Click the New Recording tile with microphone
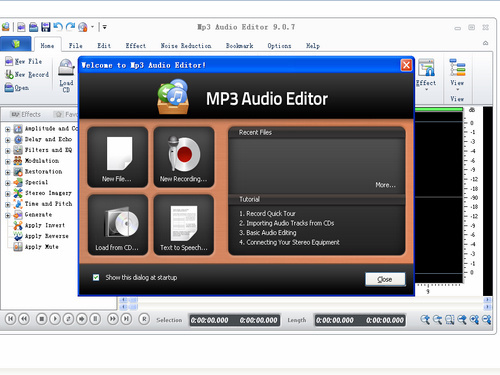This screenshot has height=375, width=500. coord(184,157)
